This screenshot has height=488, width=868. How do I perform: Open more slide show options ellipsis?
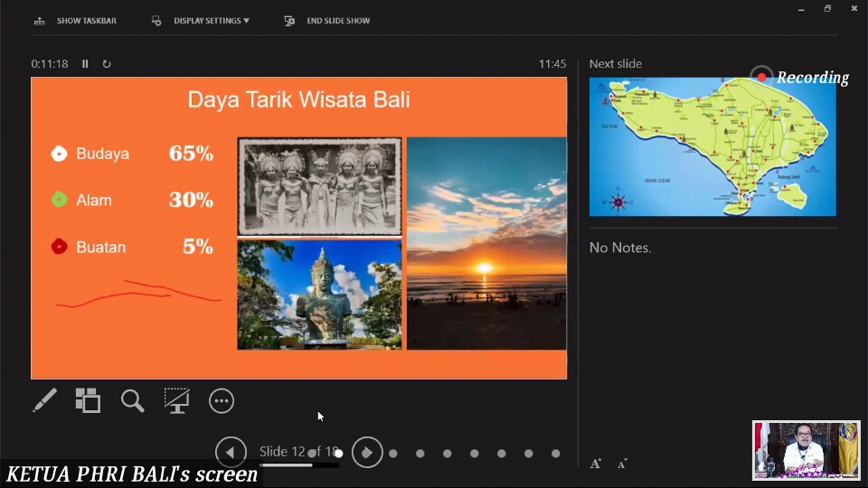click(x=222, y=400)
